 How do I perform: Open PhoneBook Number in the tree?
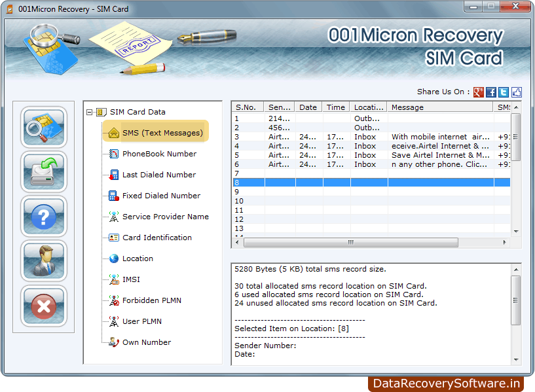click(159, 154)
